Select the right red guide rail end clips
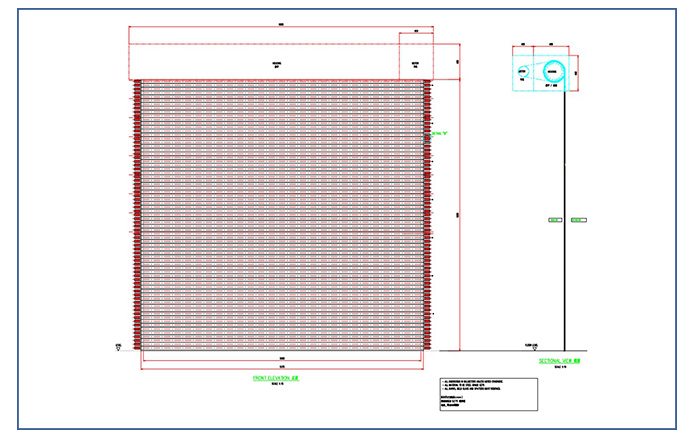This screenshot has height=438, width=690. click(429, 215)
